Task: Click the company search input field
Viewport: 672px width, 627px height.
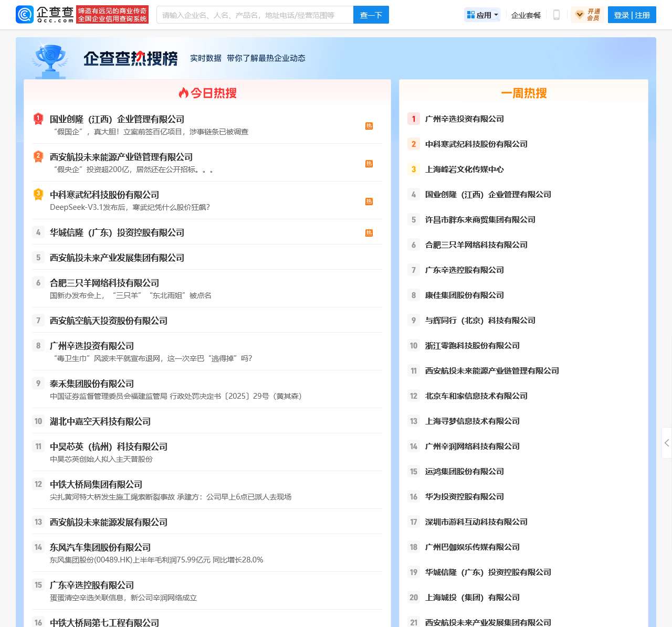Action: 256,15
